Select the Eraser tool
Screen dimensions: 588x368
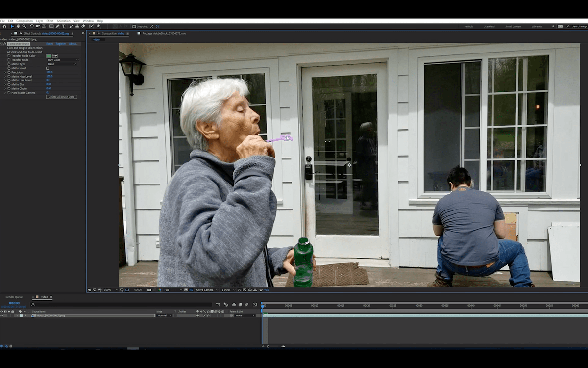83,26
